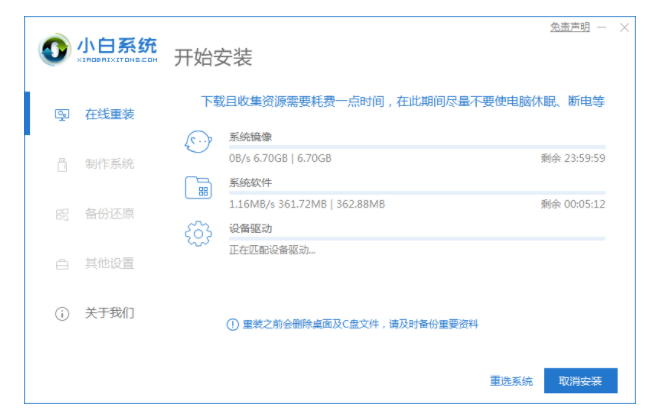Click the 系统镜像 smiley face icon

pos(199,143)
